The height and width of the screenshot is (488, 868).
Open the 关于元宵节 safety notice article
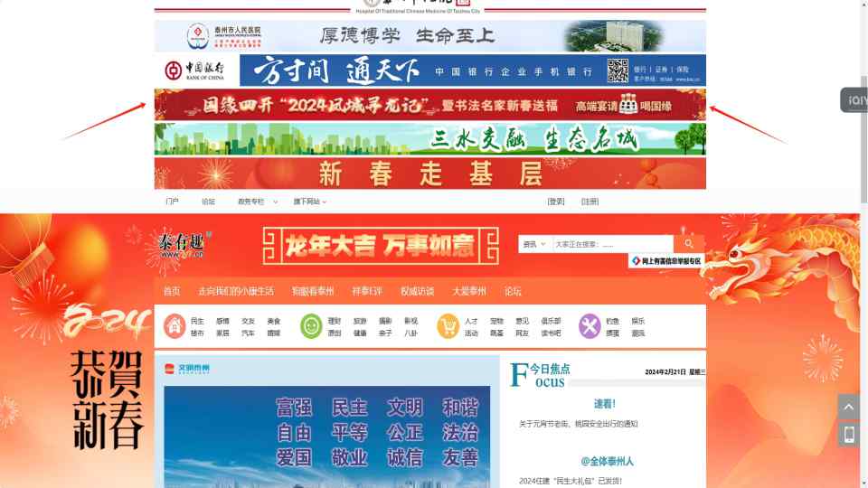579,424
